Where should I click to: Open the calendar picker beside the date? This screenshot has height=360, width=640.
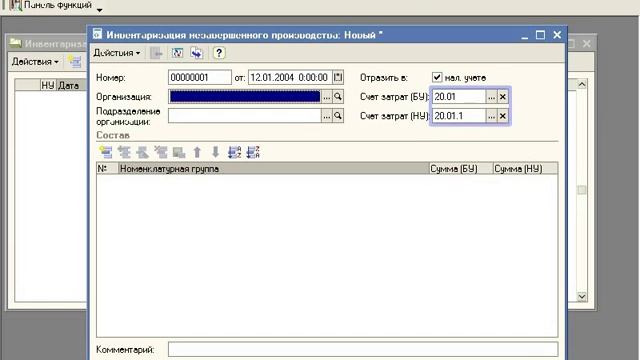tap(338, 77)
